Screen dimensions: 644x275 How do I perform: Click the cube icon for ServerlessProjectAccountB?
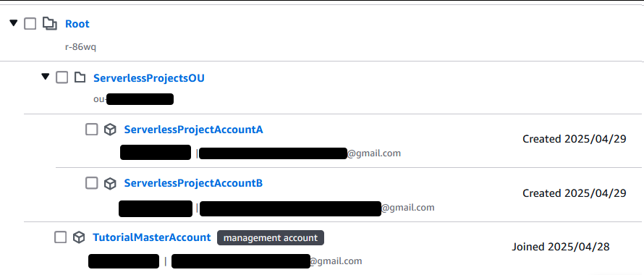pyautogui.click(x=110, y=183)
